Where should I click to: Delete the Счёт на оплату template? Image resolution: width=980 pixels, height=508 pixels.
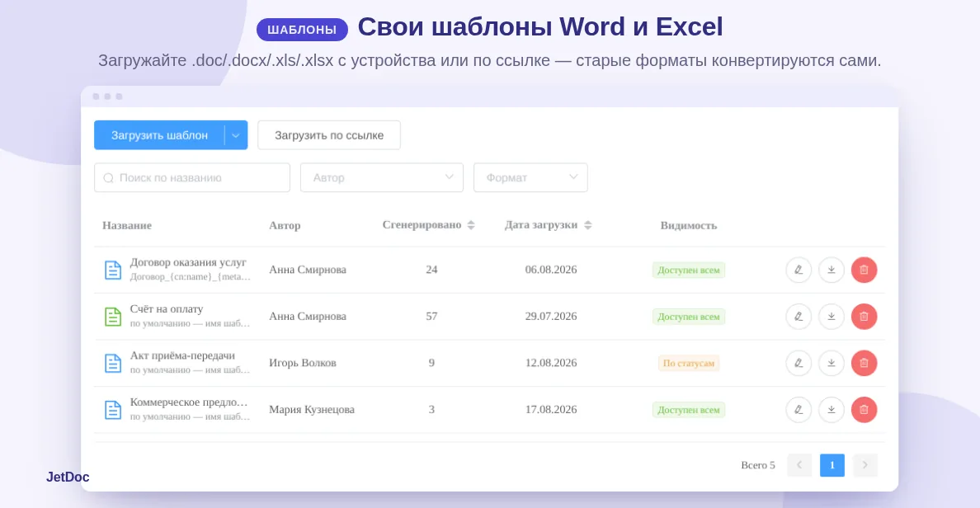click(x=864, y=317)
